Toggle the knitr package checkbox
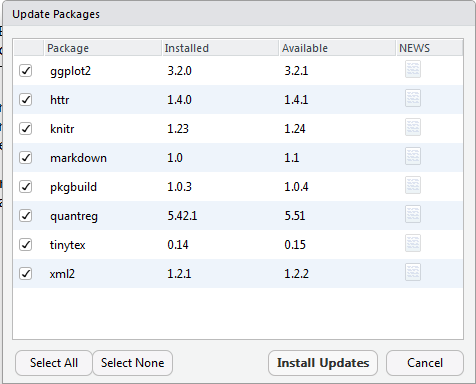Viewport: 476px width, 384px height. (x=25, y=129)
